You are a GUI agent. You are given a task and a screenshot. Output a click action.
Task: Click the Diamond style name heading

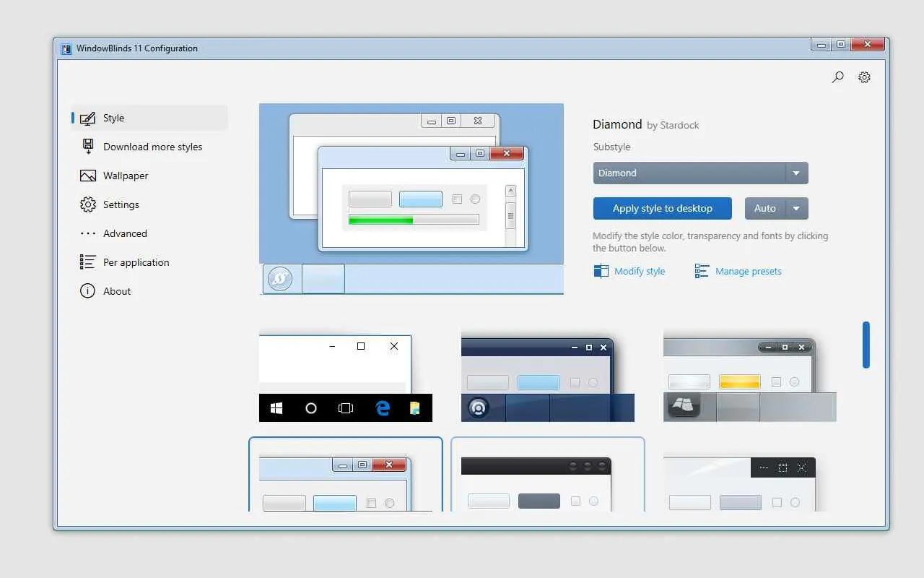pyautogui.click(x=617, y=124)
